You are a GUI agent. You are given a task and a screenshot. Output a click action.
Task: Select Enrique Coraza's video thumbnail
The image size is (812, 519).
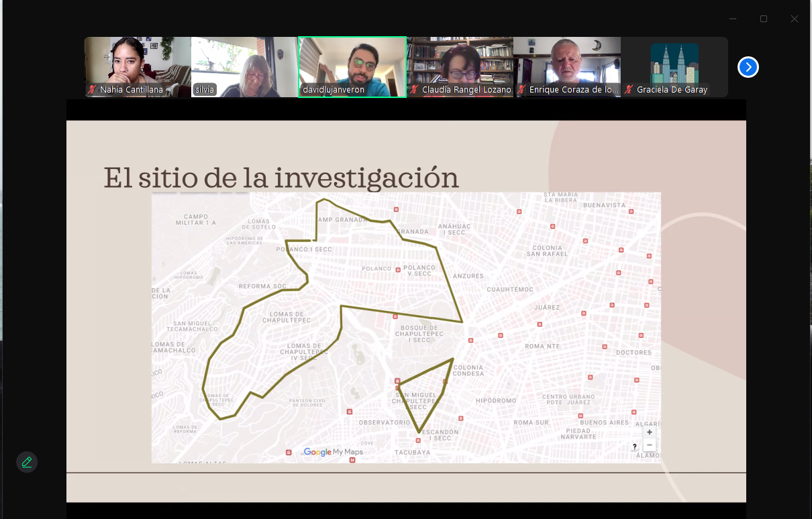[x=567, y=67]
